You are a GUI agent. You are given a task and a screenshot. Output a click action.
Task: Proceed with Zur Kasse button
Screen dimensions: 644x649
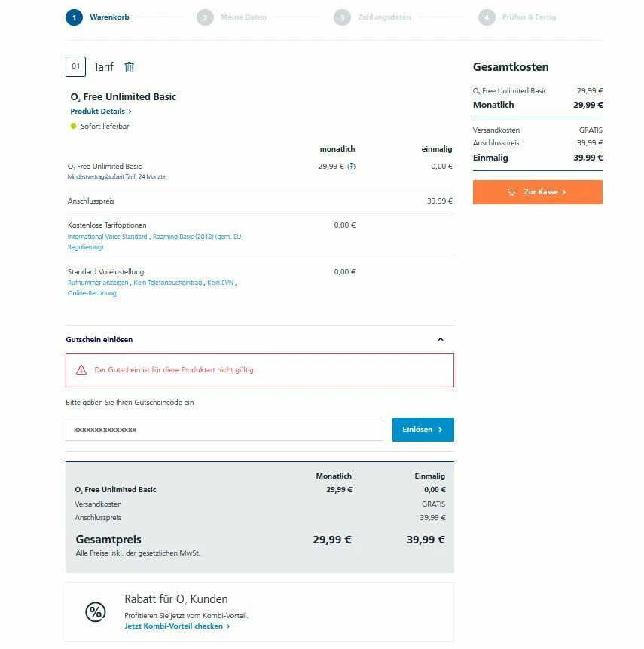(538, 192)
